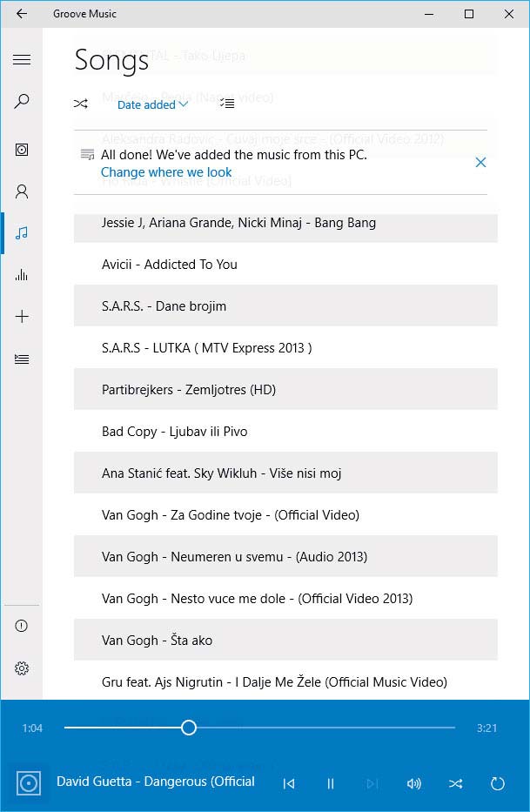Dismiss the All done notification

tap(480, 163)
